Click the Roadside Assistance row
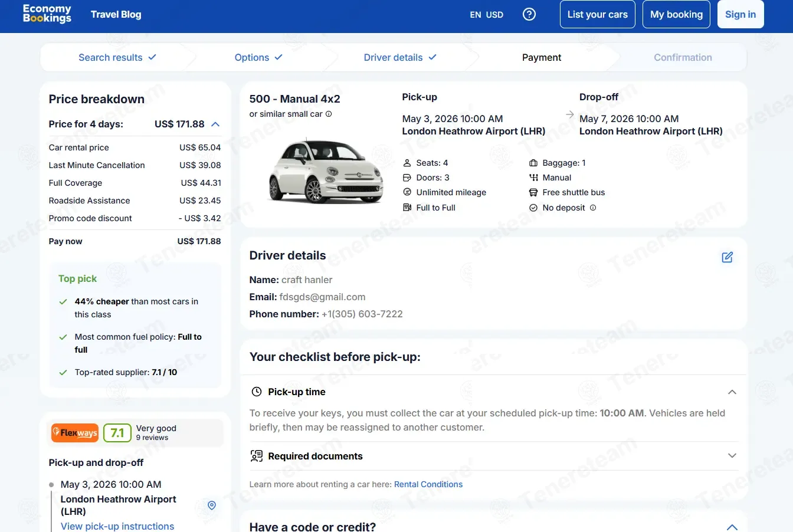This screenshot has width=793, height=532. 135,201
